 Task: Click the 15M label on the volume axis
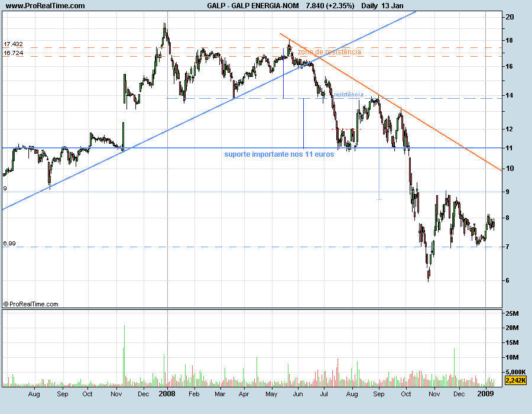pyautogui.click(x=512, y=343)
